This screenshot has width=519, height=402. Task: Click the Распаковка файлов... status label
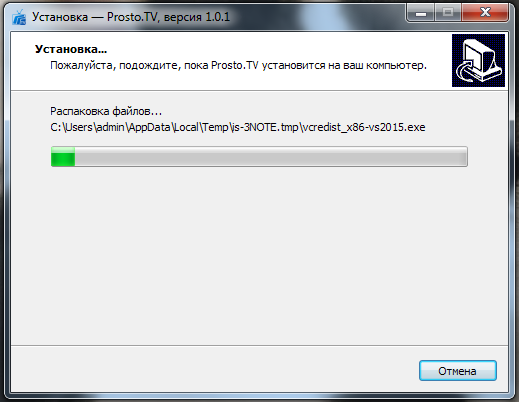[x=106, y=111]
